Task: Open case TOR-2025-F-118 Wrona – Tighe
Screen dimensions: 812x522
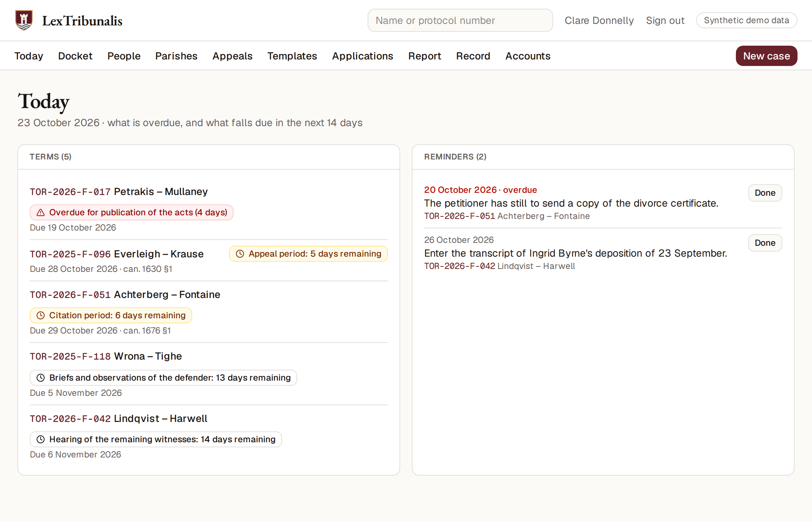Action: pyautogui.click(x=105, y=356)
